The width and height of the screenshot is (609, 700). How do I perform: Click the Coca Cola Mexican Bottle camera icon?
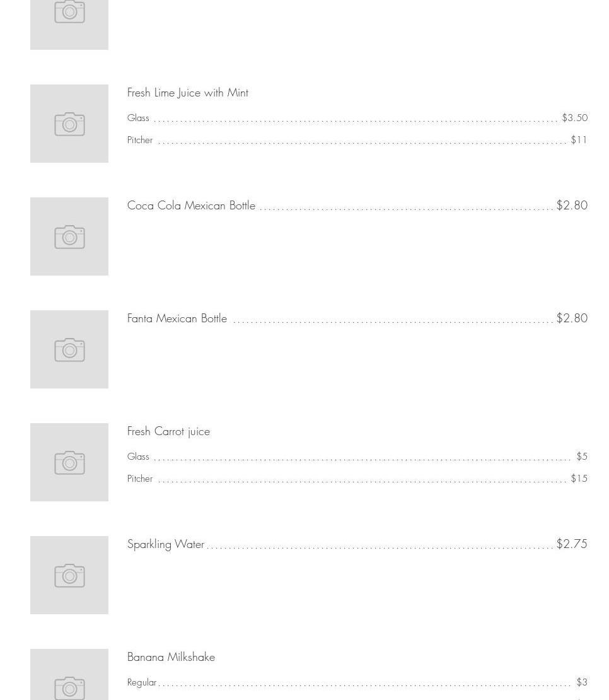click(69, 236)
